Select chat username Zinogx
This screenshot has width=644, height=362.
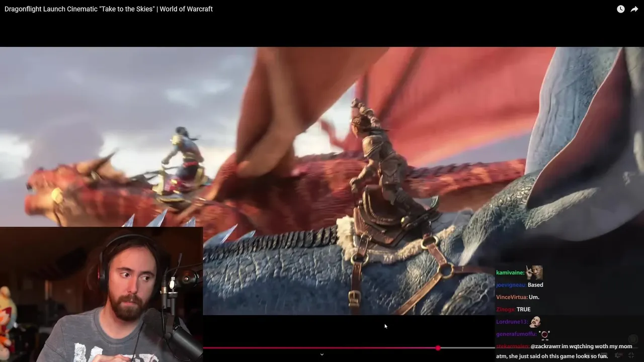pyautogui.click(x=505, y=309)
